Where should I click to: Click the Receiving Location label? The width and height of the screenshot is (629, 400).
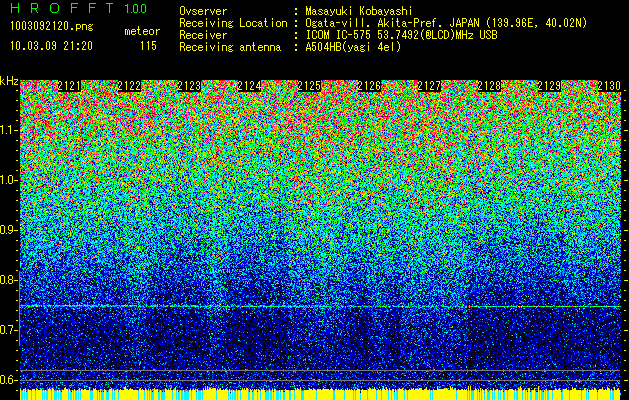pyautogui.click(x=233, y=23)
